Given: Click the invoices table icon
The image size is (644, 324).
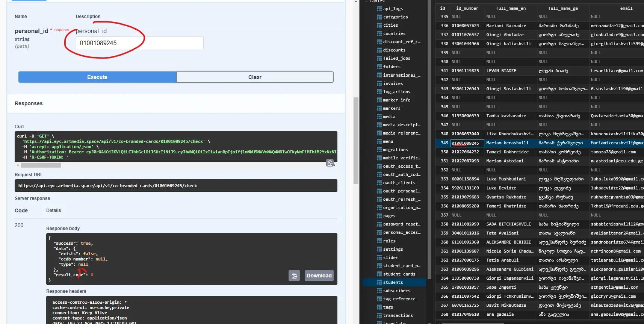Looking at the screenshot, I should click(x=379, y=83).
